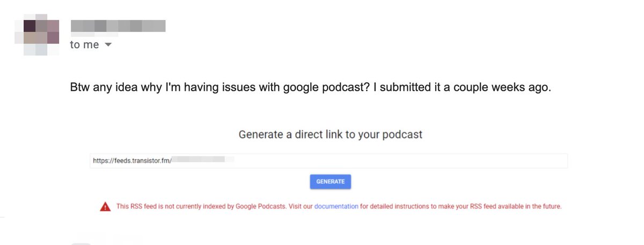
Task: Open the "documentation" hyperlink
Action: click(x=336, y=206)
